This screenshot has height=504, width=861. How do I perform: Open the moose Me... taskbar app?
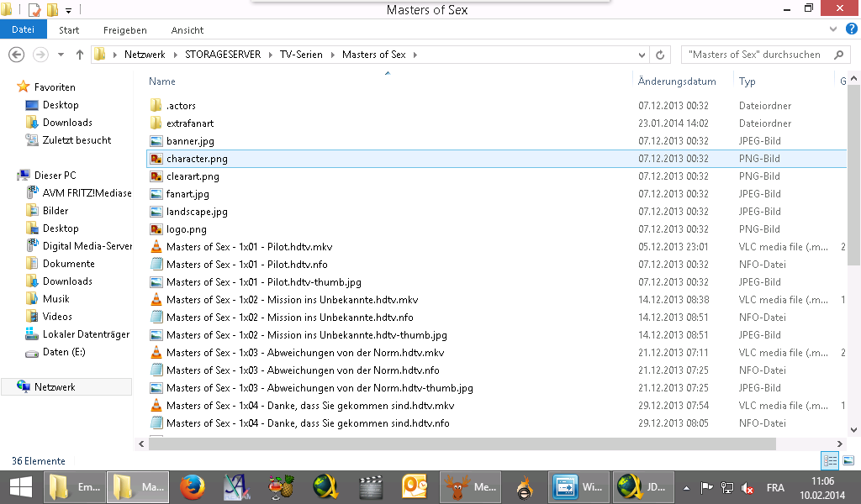pyautogui.click(x=470, y=487)
